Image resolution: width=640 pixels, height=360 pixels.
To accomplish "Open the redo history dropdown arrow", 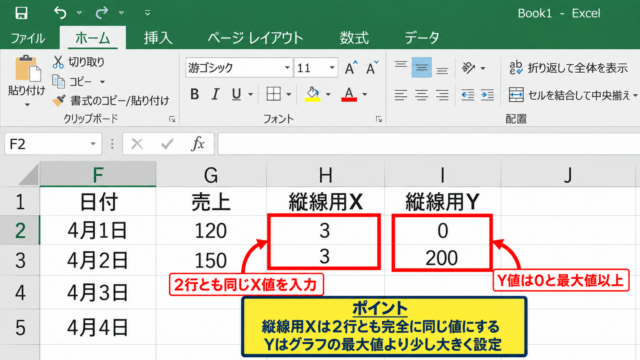I will (122, 13).
